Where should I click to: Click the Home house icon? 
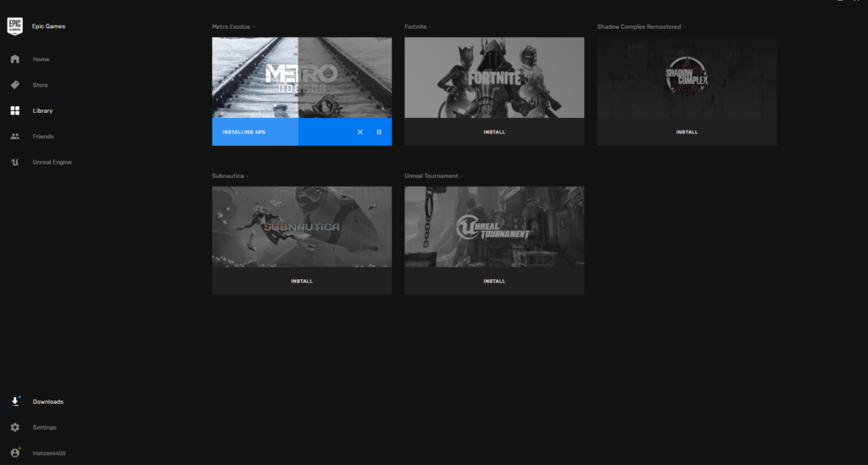click(14, 59)
